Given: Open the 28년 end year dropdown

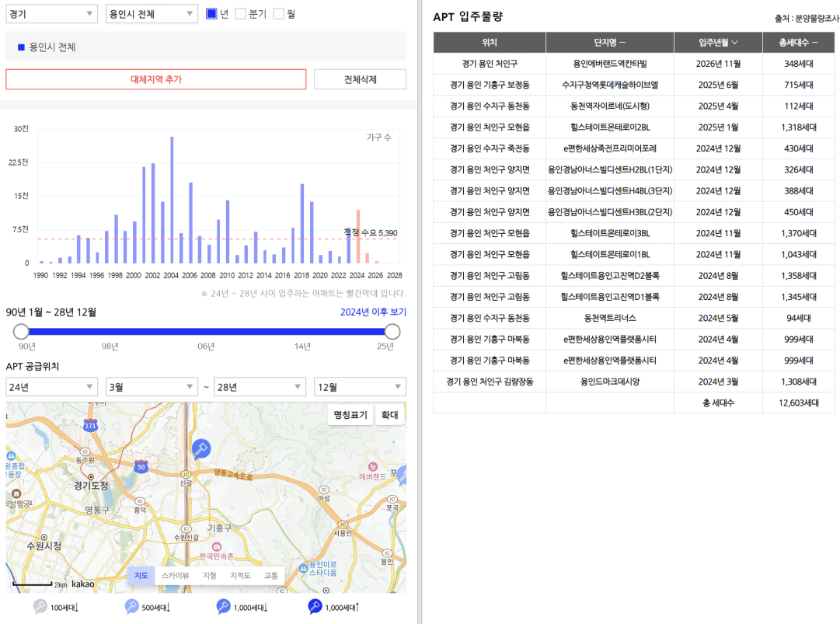Looking at the screenshot, I should click(x=260, y=387).
